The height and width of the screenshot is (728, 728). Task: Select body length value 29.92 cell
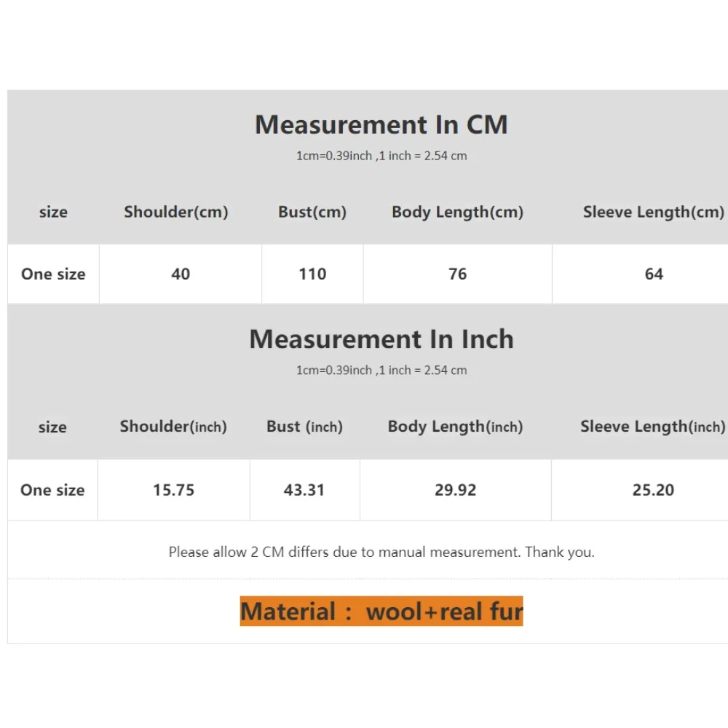455,490
